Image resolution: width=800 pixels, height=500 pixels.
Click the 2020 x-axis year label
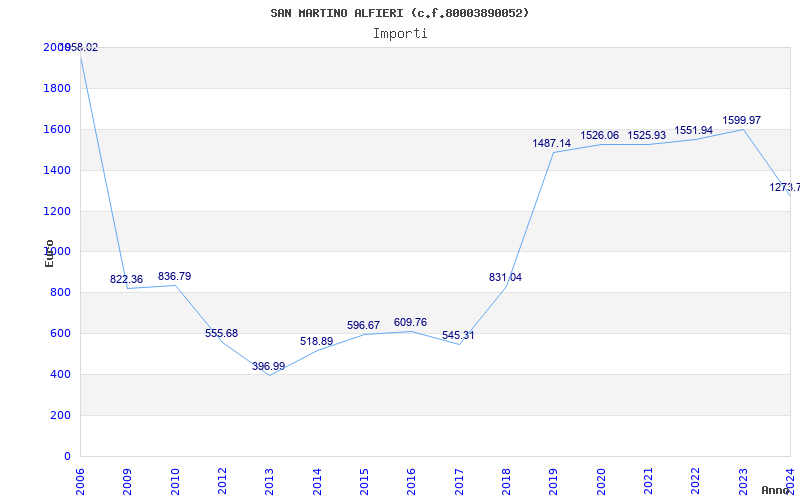coord(601,481)
